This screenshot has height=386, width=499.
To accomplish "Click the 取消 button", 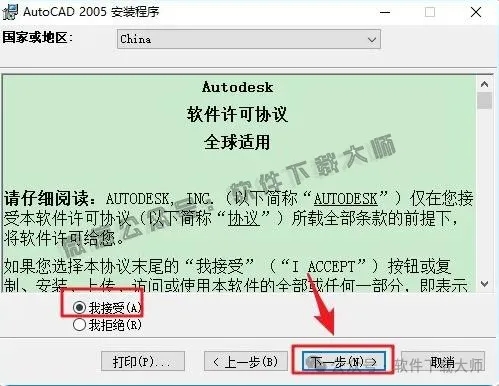I will [x=442, y=361].
